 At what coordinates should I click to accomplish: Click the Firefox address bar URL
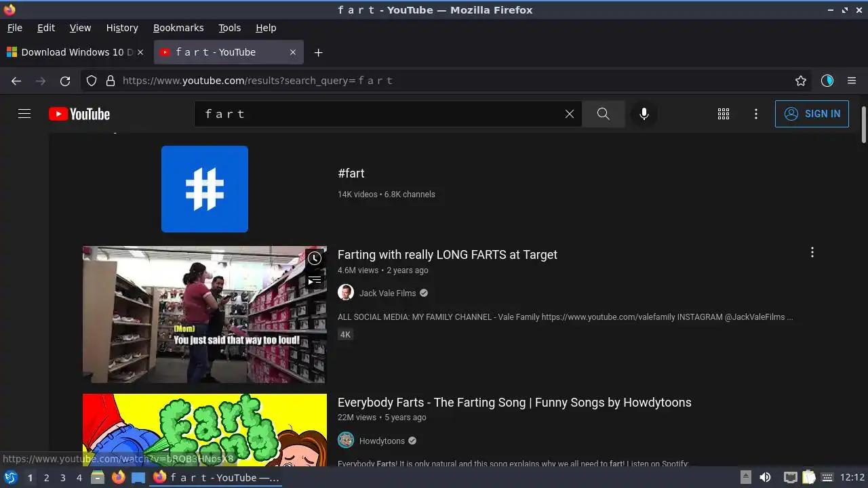pos(258,81)
